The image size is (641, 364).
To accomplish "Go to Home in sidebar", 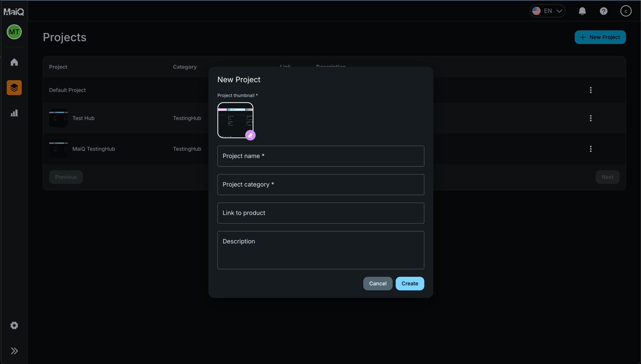I will pos(14,62).
